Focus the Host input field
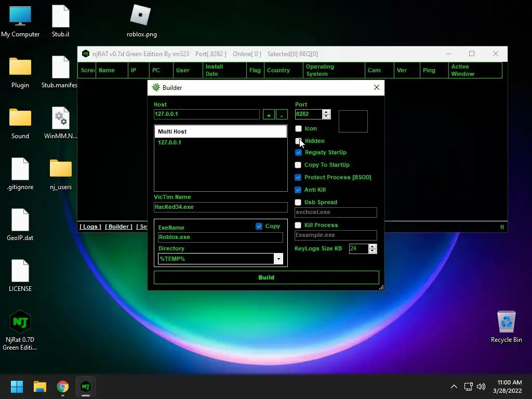532x399 pixels. click(207, 114)
